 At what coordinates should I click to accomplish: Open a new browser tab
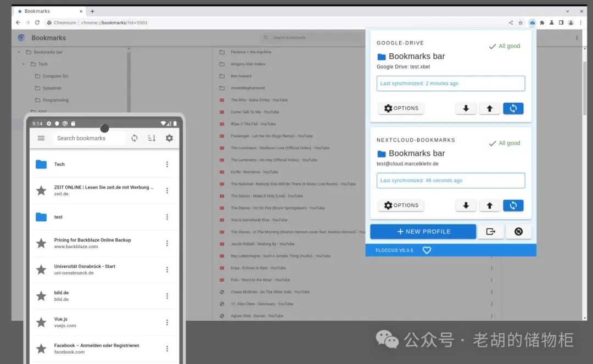(92, 12)
